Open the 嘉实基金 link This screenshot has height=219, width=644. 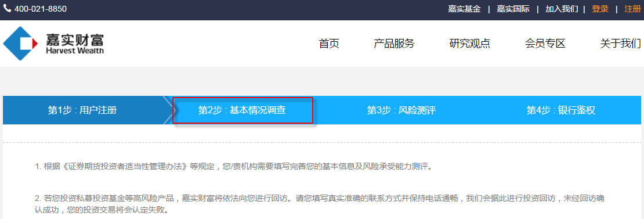coord(464,9)
